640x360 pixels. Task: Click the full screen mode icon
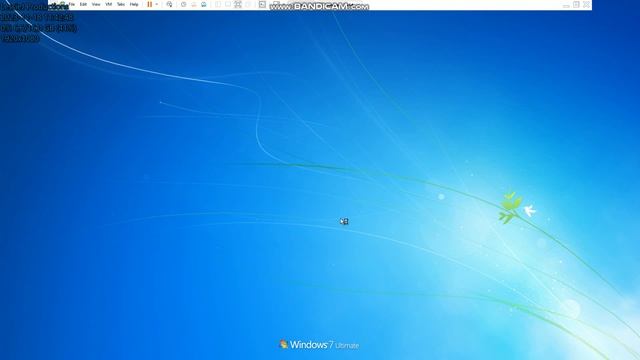238,4
